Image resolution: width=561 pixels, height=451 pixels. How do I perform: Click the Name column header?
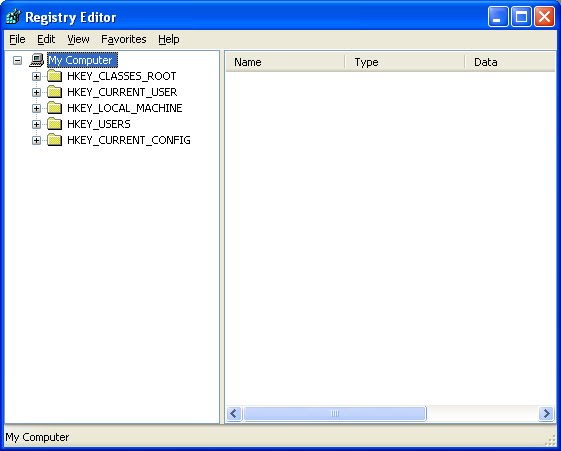pos(285,62)
